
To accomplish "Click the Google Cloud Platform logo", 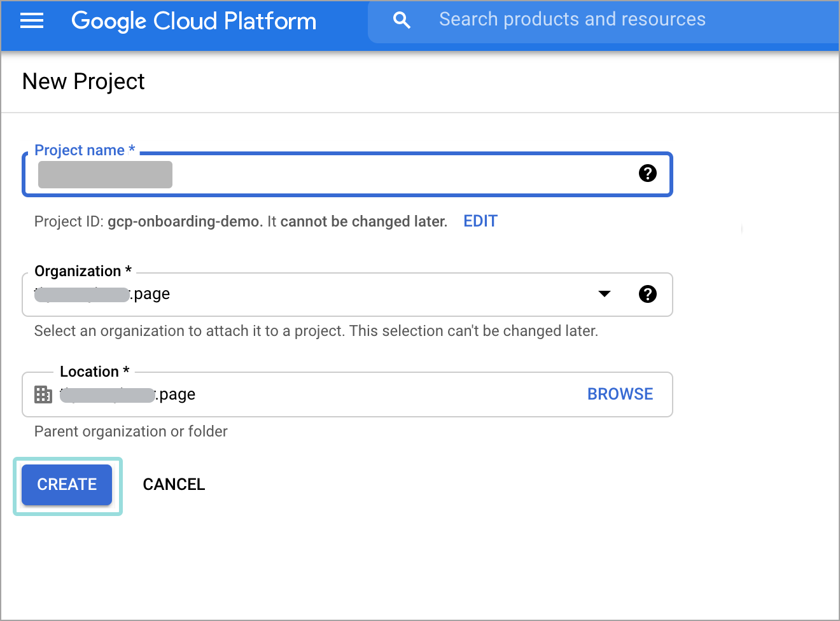I will pyautogui.click(x=193, y=20).
